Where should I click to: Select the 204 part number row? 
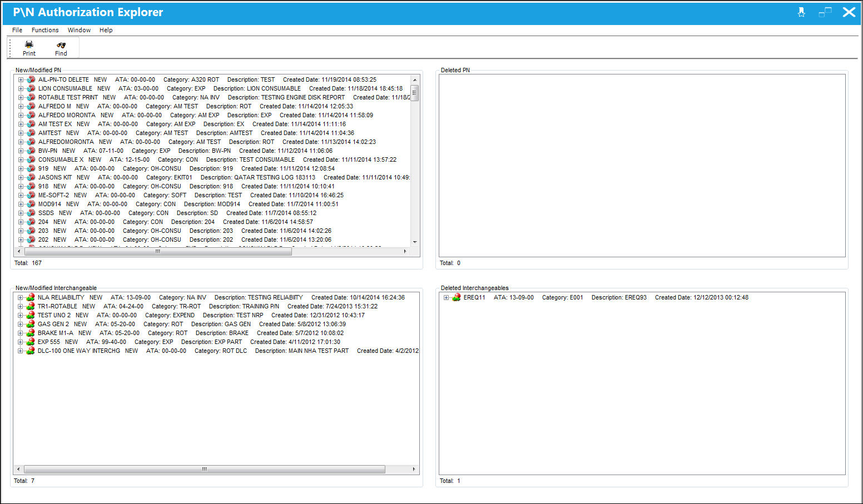(x=176, y=222)
